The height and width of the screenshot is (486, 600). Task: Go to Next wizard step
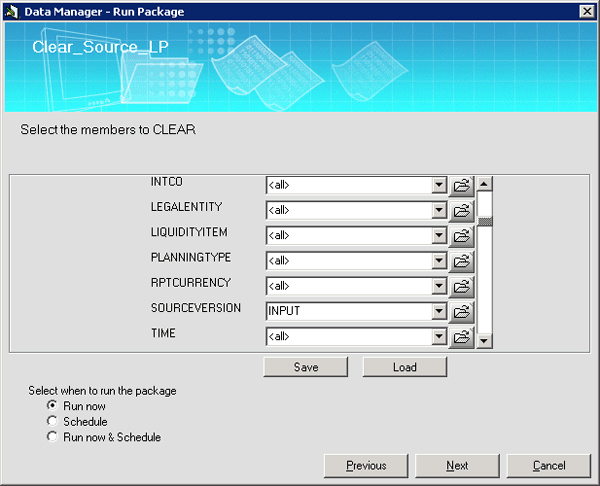click(457, 466)
